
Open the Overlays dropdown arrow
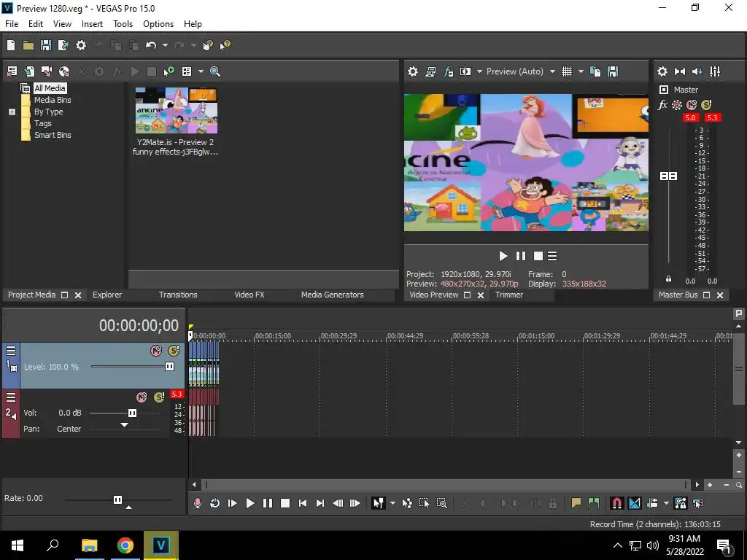click(x=581, y=71)
